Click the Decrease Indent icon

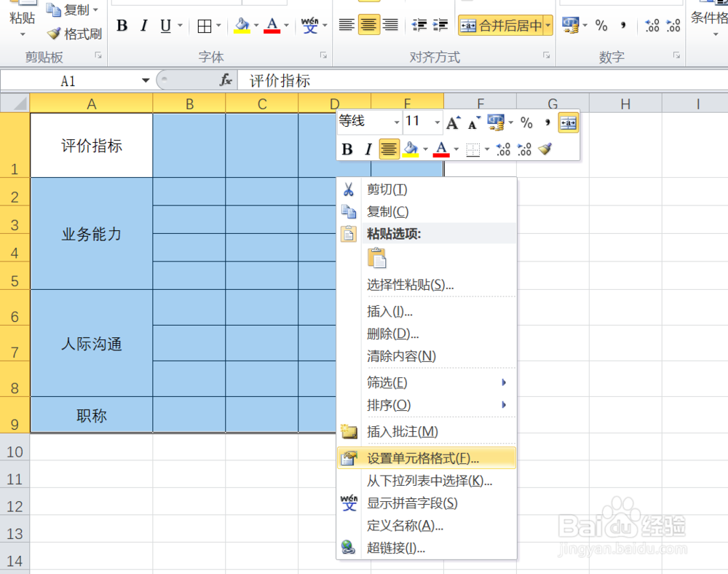(x=419, y=25)
